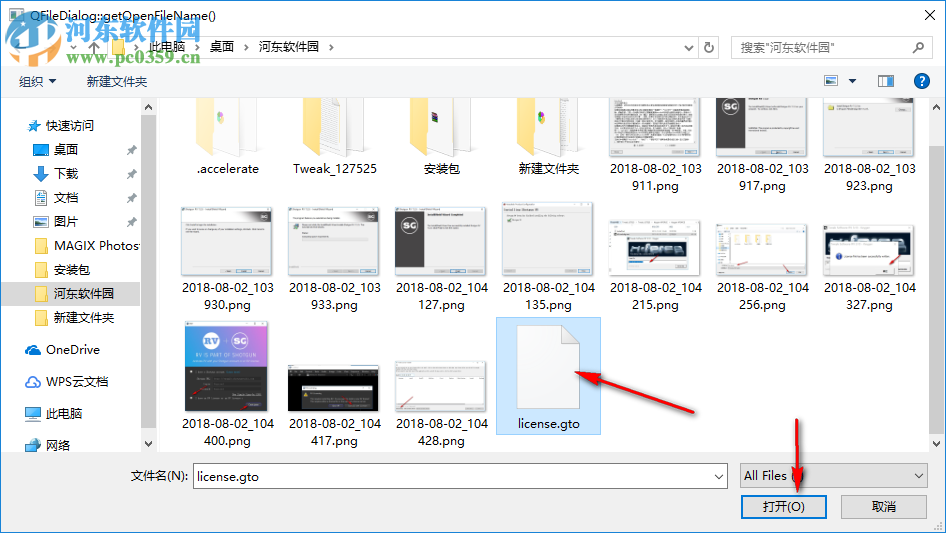Open the 安装包 folder in file pane
This screenshot has height=533, width=946.
pos(442,128)
